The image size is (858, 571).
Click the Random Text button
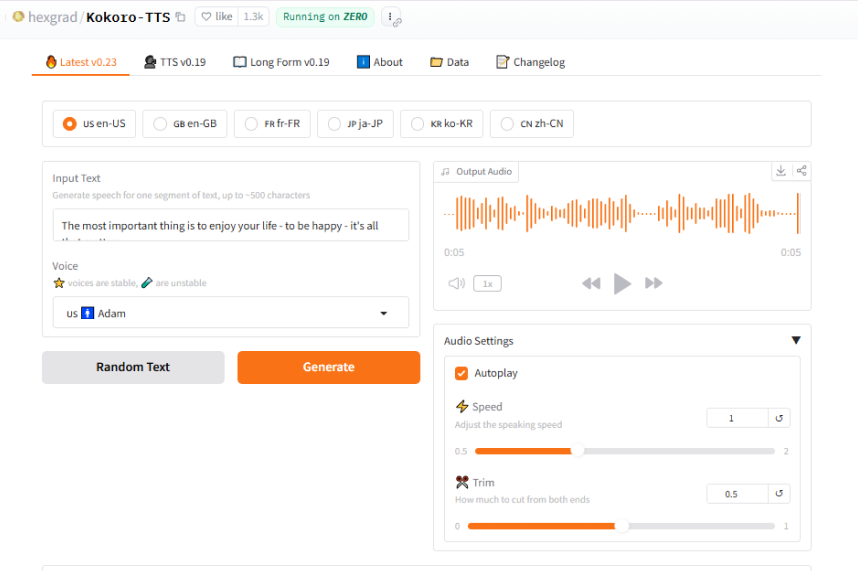pyautogui.click(x=133, y=367)
